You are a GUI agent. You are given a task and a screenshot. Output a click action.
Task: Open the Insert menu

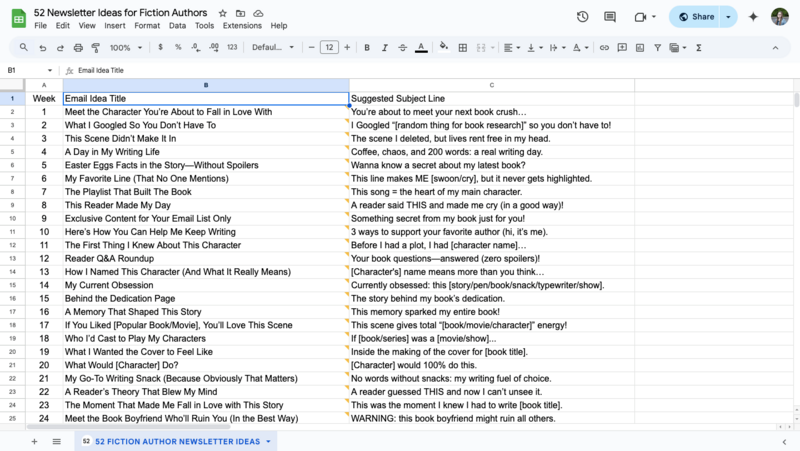tap(114, 26)
